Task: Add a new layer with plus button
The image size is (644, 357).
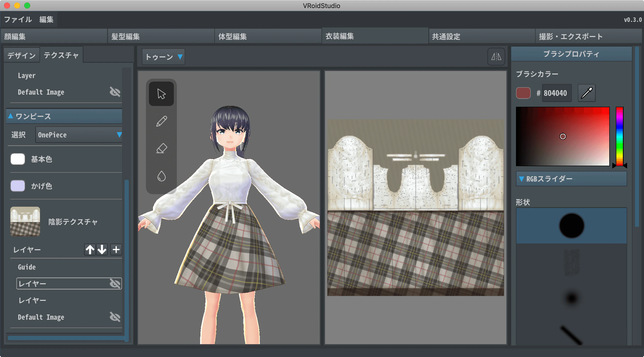Action: click(116, 249)
